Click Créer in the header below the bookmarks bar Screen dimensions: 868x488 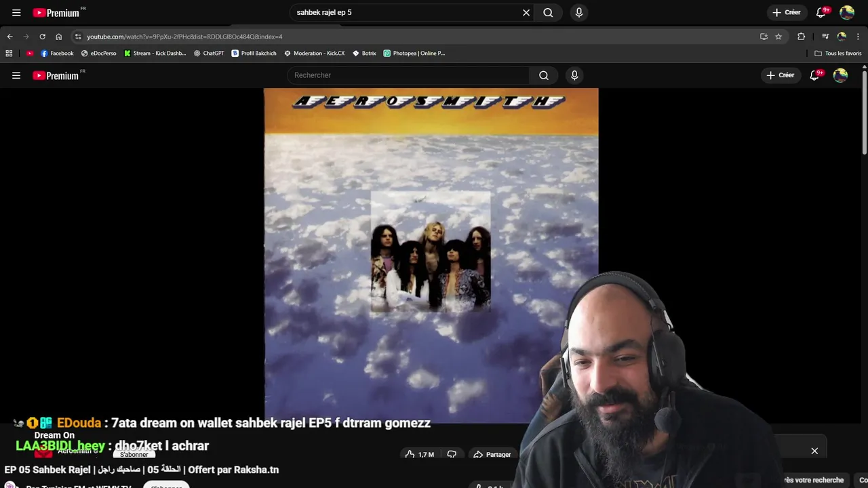781,75
